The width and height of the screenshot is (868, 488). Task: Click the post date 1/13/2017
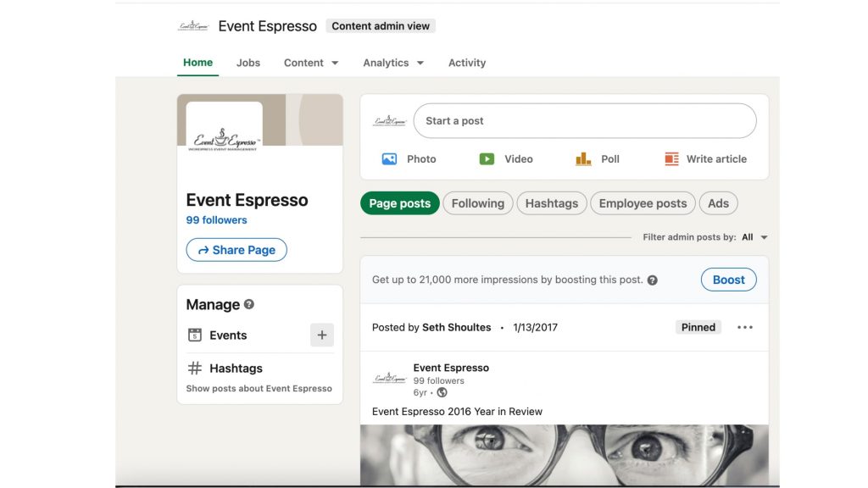[536, 327]
